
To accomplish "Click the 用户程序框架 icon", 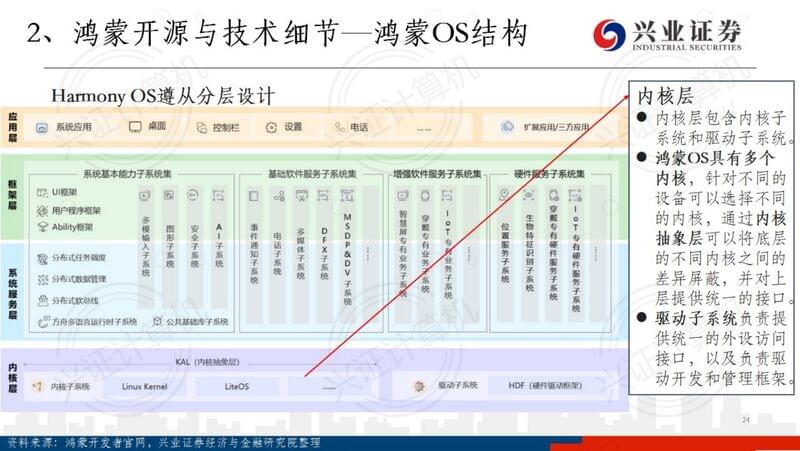I will tap(42, 210).
